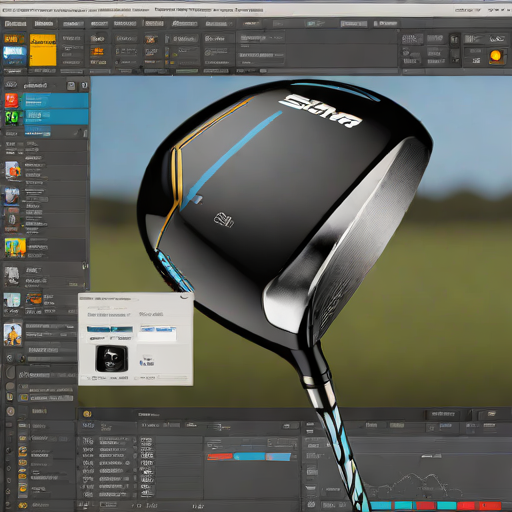Select the large yellow square thumbnail in ribbon
Screen dimensions: 512x512
point(43,50)
